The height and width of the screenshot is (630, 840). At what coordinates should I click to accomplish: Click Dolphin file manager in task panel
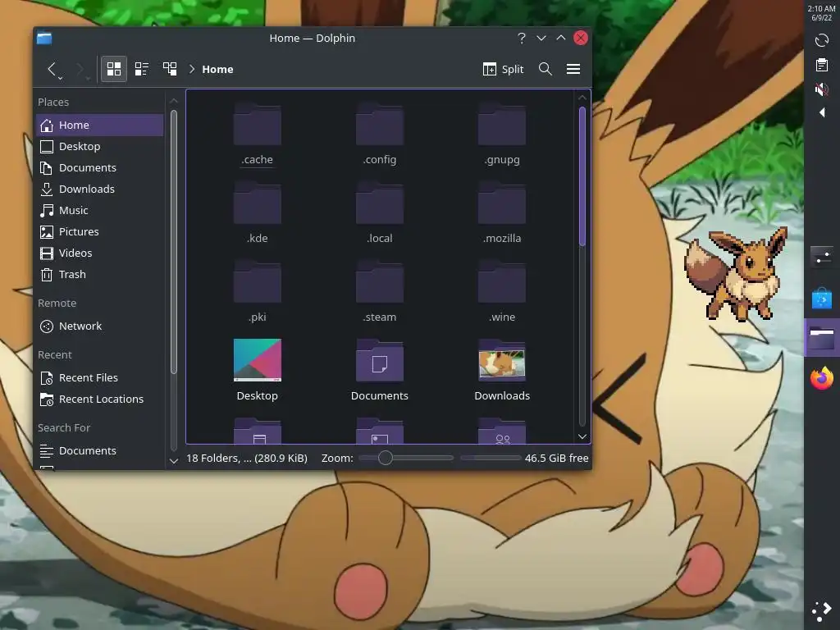[x=822, y=338]
